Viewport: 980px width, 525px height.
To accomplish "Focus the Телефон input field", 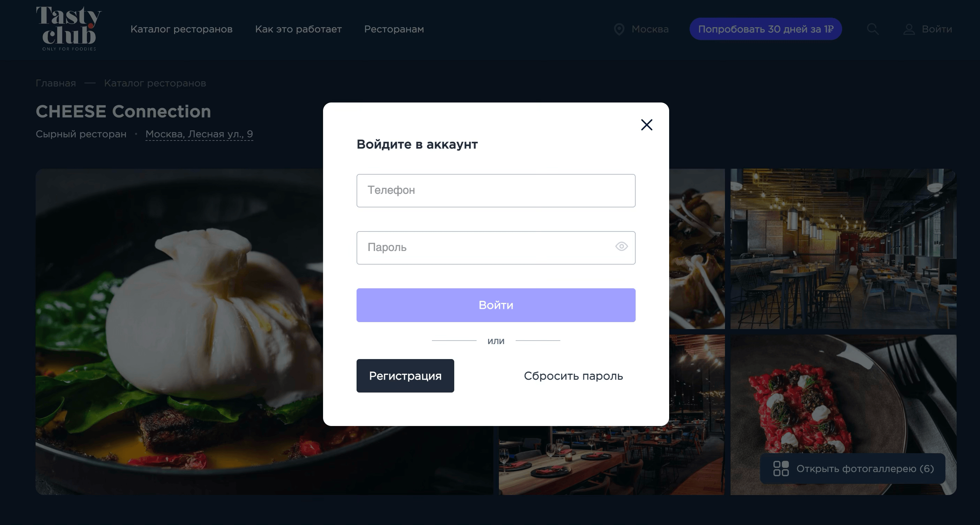I will point(496,190).
